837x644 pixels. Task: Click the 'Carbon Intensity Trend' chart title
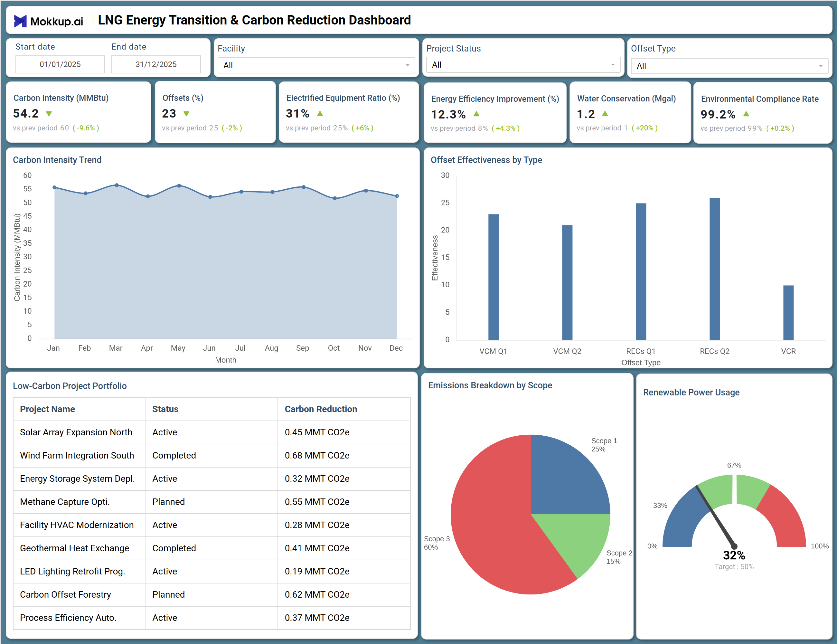57,160
